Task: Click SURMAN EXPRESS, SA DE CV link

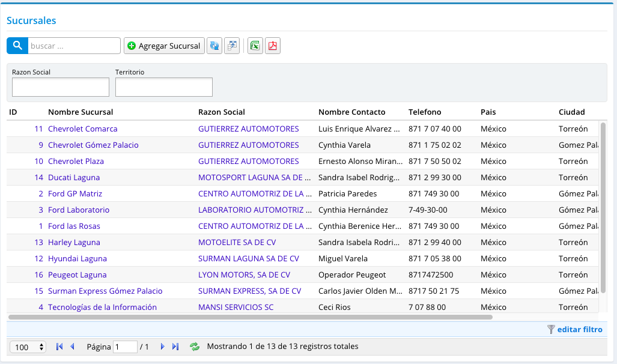Action: click(249, 291)
